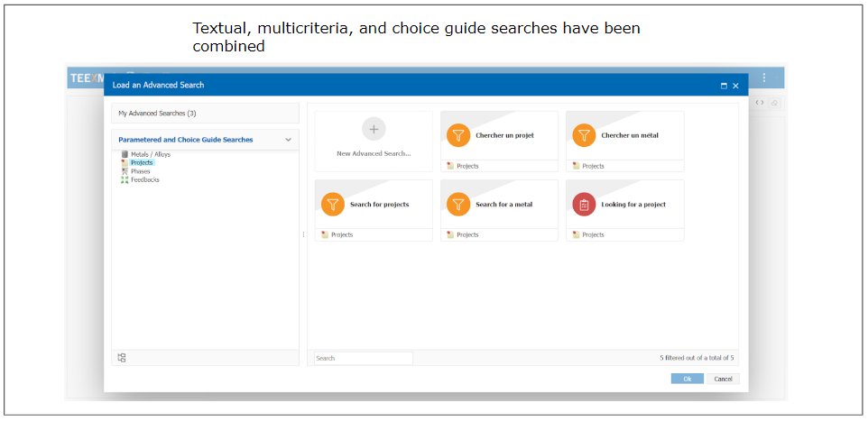Open the red Looking for a project icon

(x=584, y=204)
